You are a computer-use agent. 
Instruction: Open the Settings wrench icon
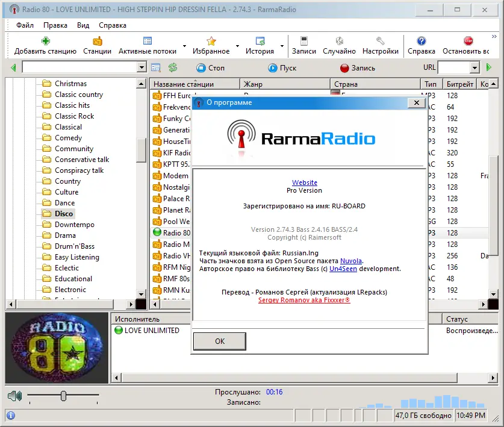coord(380,41)
